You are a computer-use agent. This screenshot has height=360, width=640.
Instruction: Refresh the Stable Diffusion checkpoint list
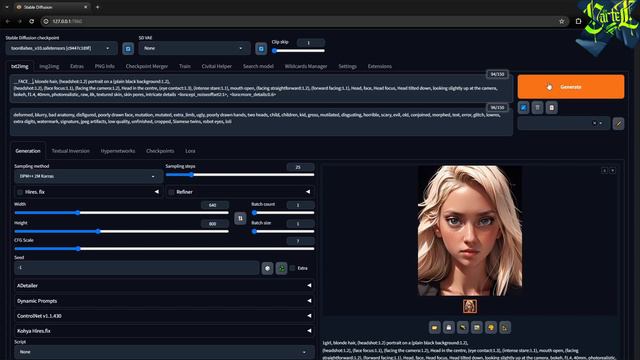[128, 49]
